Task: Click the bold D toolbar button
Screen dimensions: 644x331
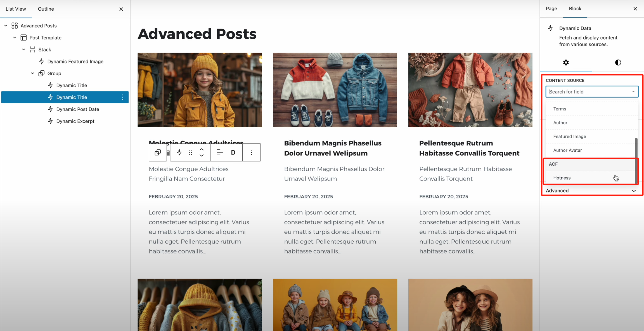Action: 233,152
